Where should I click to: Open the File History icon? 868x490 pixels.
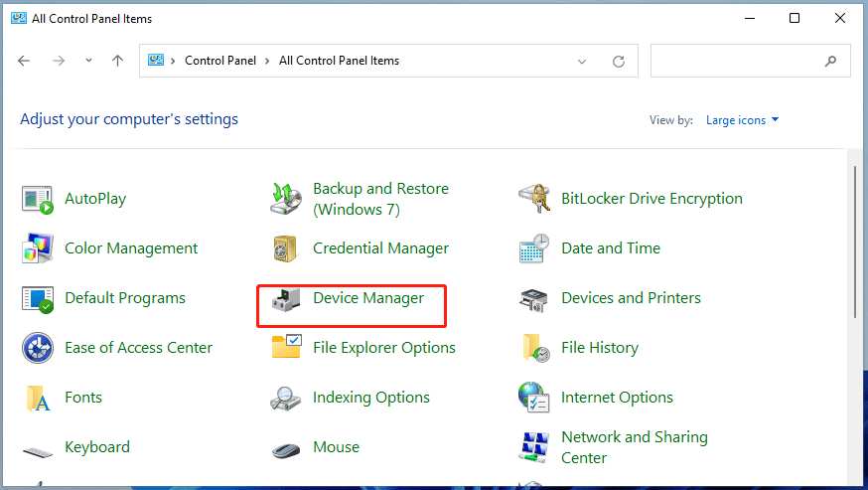pos(534,348)
